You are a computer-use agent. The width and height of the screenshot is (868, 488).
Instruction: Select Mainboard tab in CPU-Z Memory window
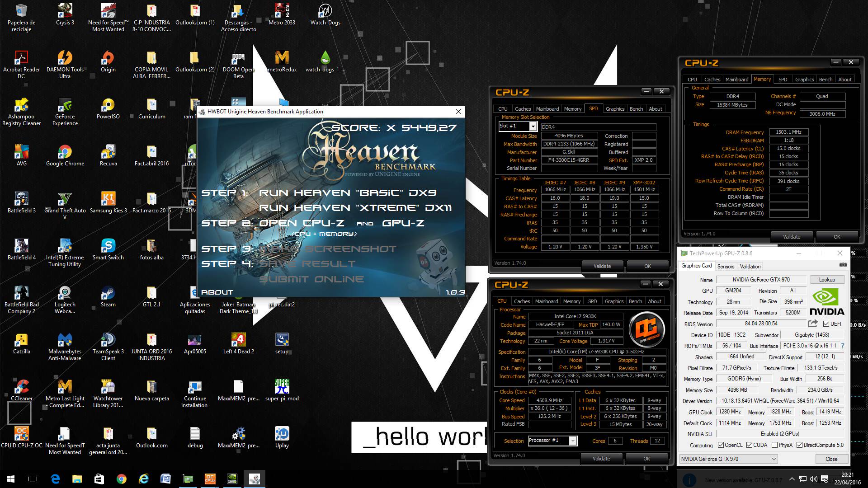[x=736, y=80]
